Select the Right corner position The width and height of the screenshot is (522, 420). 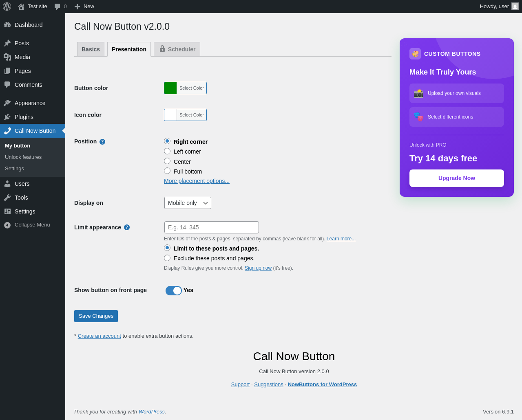click(167, 141)
